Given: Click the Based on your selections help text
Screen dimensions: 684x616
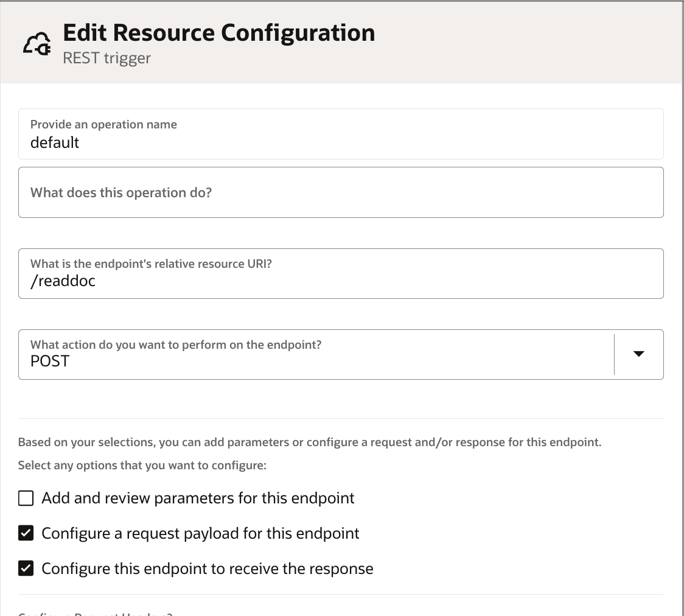Looking at the screenshot, I should point(310,442).
